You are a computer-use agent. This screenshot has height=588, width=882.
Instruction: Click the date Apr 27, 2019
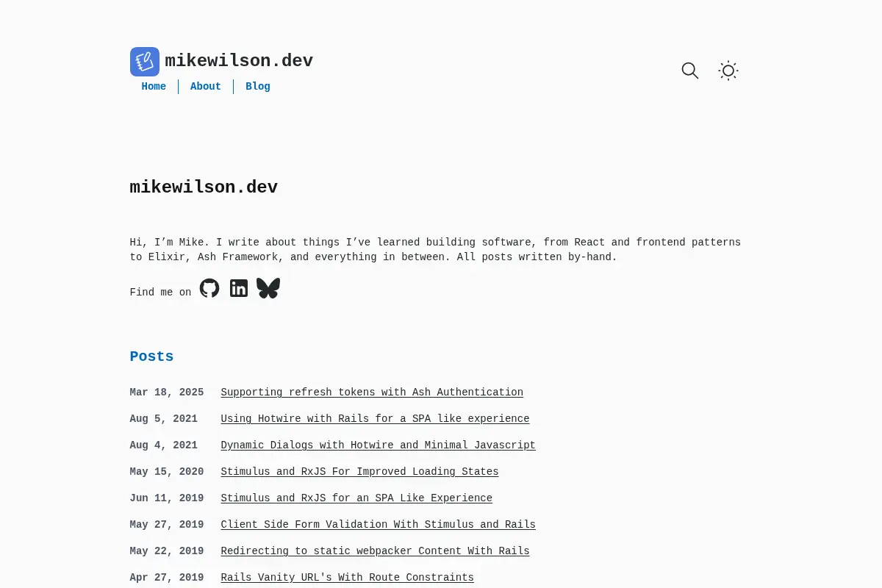tap(167, 578)
